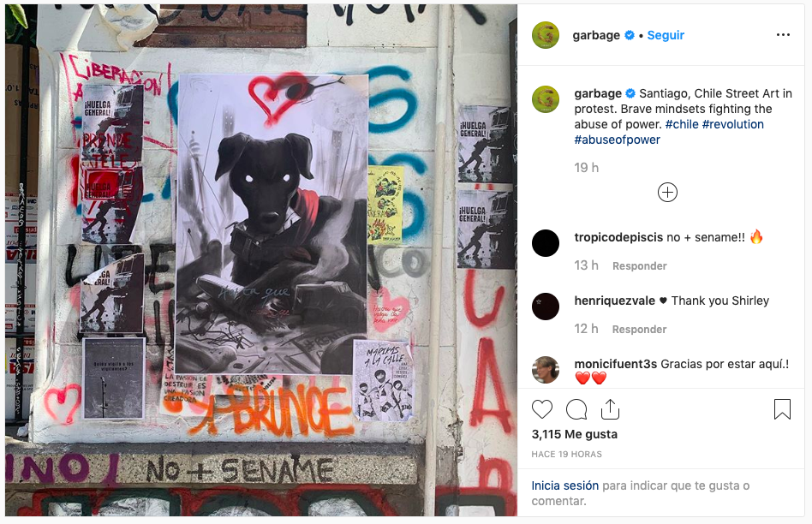Image resolution: width=812 pixels, height=524 pixels.
Task: Open garbage profile picture in the header
Action: [546, 35]
